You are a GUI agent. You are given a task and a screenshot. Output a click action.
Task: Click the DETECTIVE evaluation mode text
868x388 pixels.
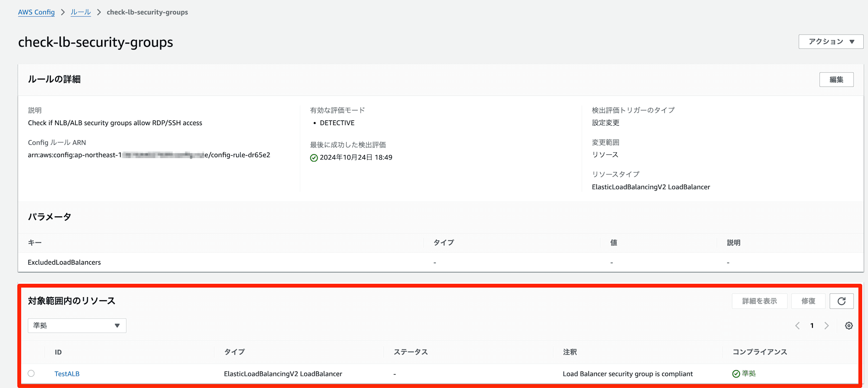tap(337, 123)
